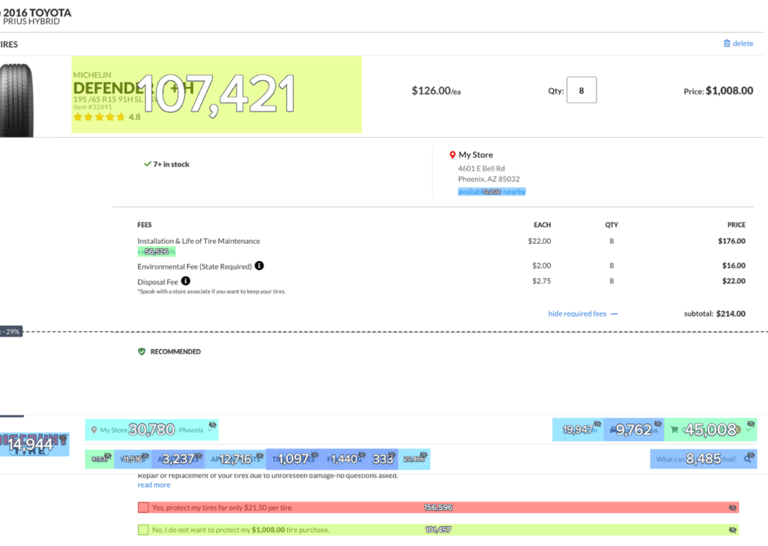The width and height of the screenshot is (768, 546).
Task: Toggle eye icon on red 156,596 row
Action: (x=733, y=508)
